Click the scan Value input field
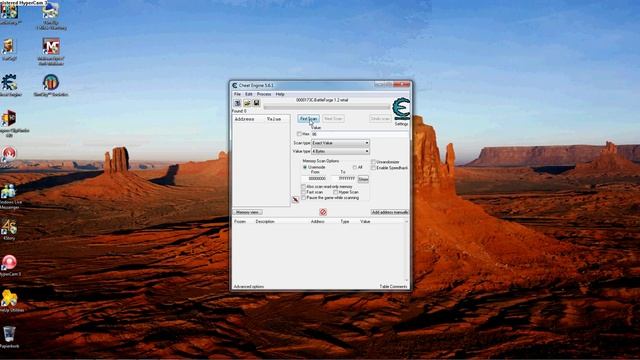Screen dimensions: 640x360 click(360, 134)
